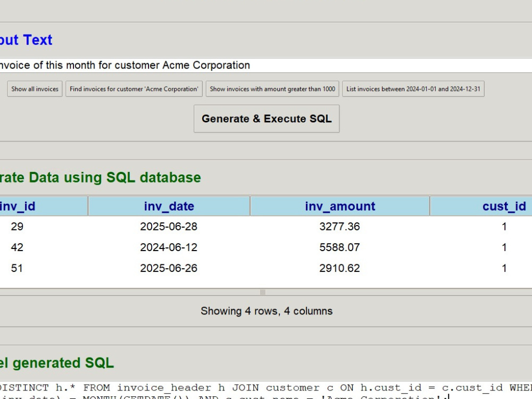The width and height of the screenshot is (532, 399).
Task: Focus the invoice query text input field
Action: [x=266, y=65]
